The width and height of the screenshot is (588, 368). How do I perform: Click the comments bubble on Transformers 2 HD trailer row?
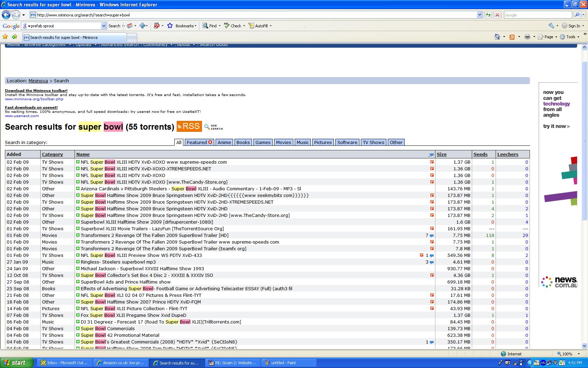click(x=432, y=236)
